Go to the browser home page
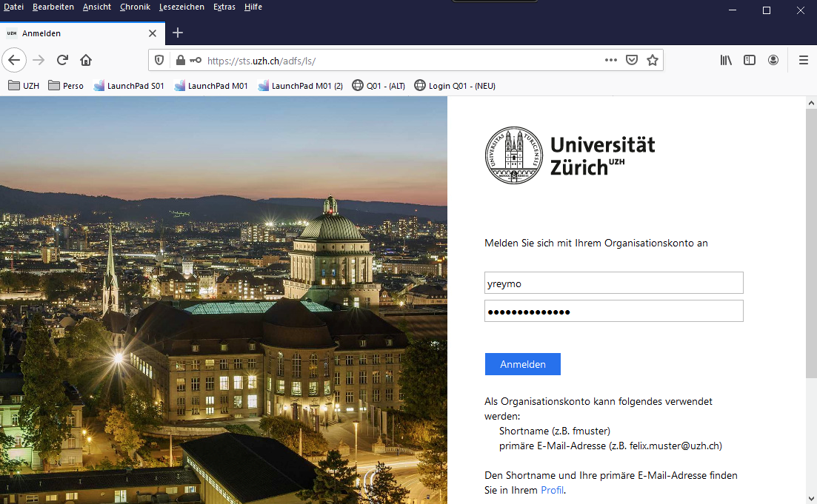Image resolution: width=817 pixels, height=504 pixels. point(86,60)
